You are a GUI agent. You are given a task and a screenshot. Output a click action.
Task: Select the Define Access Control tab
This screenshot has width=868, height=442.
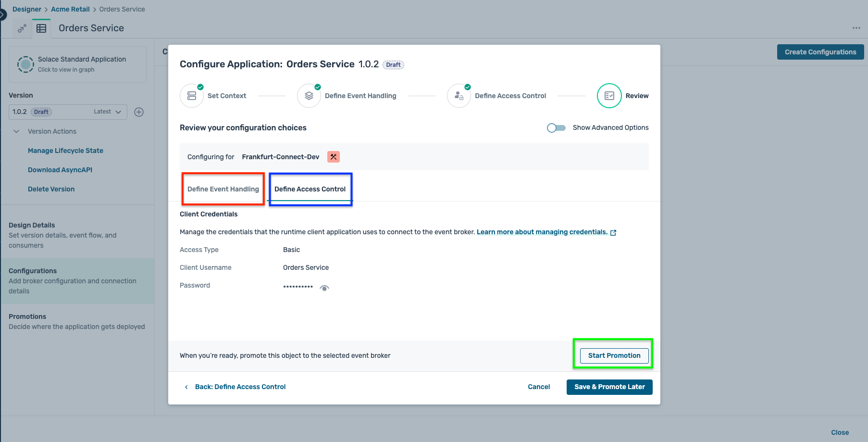[310, 189]
